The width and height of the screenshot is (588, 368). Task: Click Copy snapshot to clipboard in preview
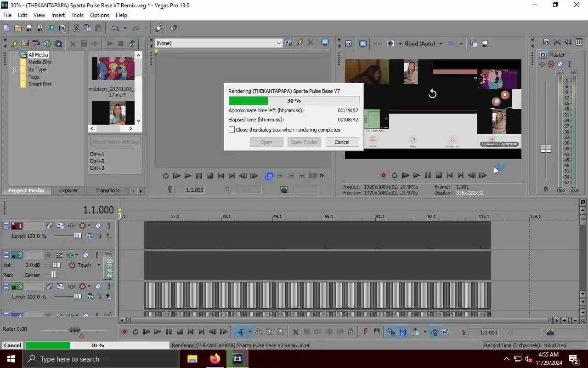pos(474,44)
